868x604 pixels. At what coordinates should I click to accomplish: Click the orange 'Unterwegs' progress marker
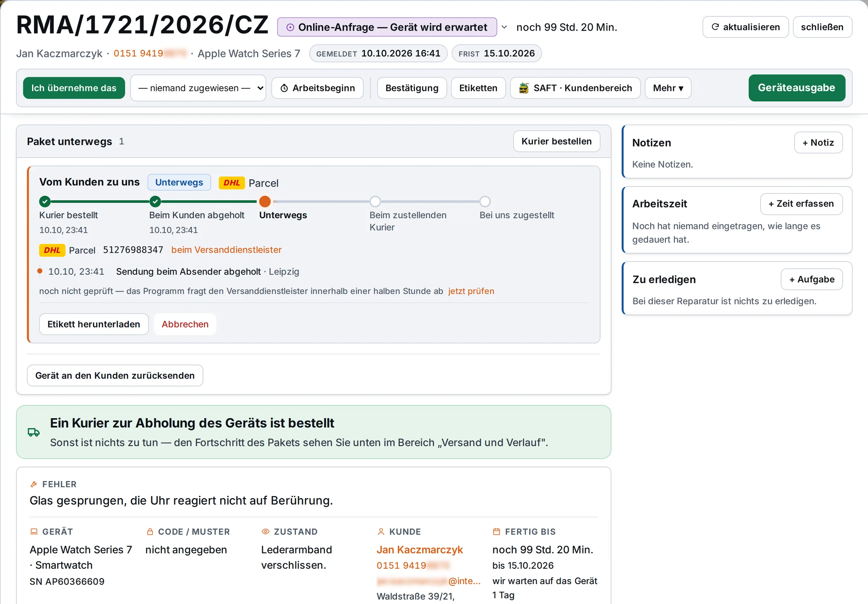tap(265, 201)
